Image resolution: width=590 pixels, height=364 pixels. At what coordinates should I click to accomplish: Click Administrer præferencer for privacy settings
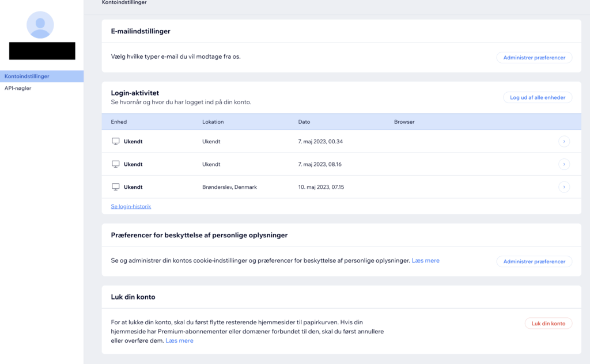pyautogui.click(x=534, y=261)
